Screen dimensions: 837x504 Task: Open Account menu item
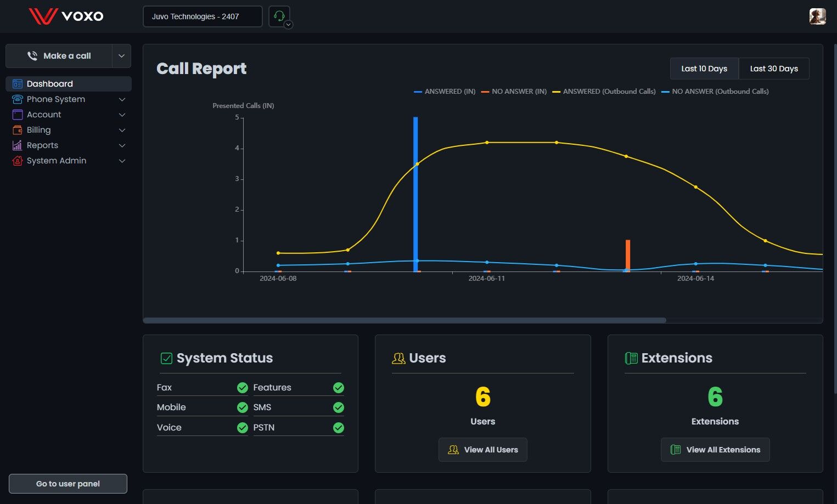[69, 115]
